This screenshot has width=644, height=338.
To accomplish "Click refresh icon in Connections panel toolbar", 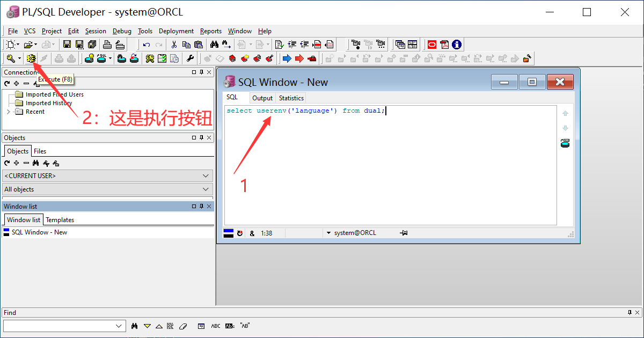I will tap(7, 84).
